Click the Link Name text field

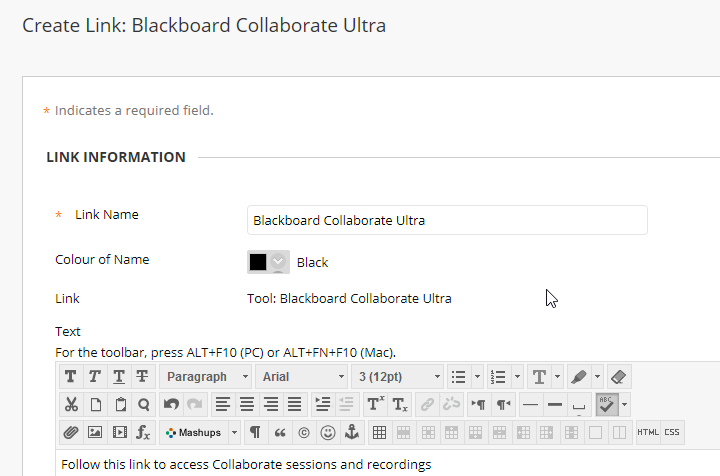point(446,220)
